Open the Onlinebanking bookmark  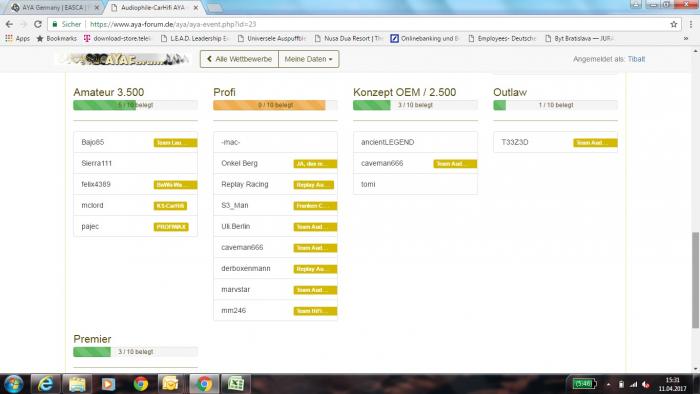tap(425, 38)
